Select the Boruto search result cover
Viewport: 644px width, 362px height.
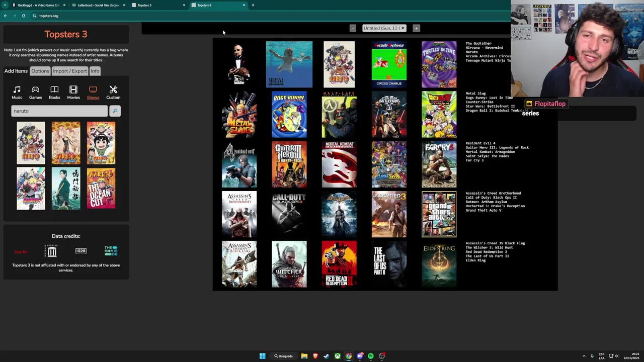(31, 189)
